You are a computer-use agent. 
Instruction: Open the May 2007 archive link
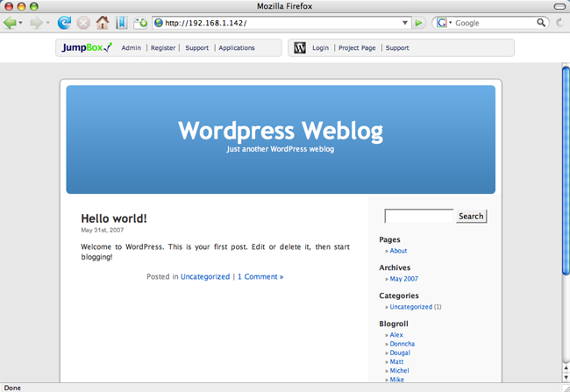[x=404, y=279]
